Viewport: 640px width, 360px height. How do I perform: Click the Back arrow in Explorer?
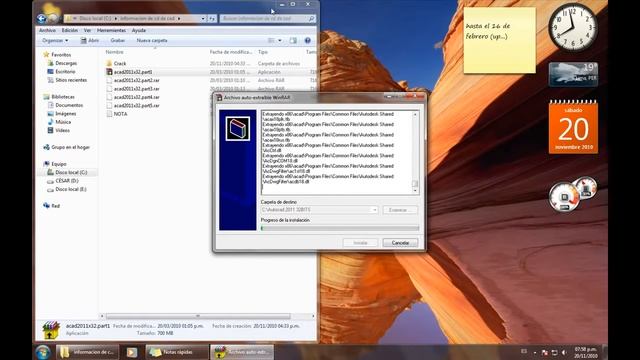point(41,18)
